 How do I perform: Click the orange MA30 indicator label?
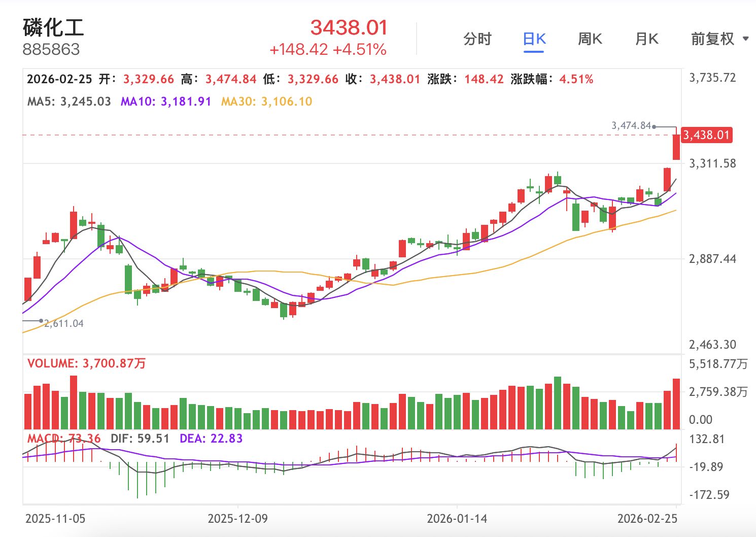(x=266, y=102)
